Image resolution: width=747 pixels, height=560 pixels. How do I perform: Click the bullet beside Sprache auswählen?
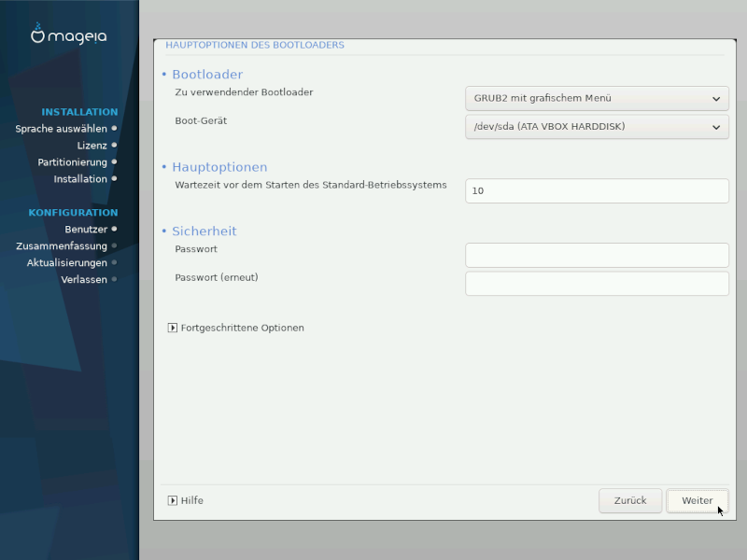[114, 129]
